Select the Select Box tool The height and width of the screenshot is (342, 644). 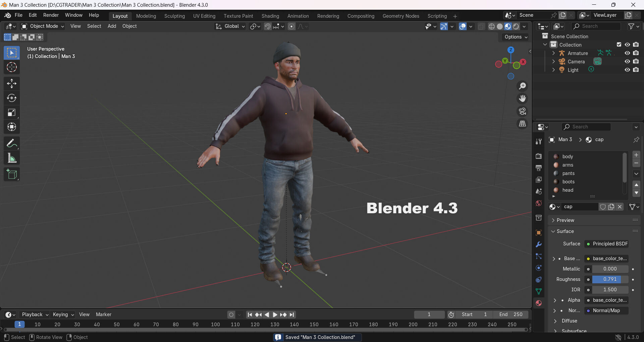point(12,53)
